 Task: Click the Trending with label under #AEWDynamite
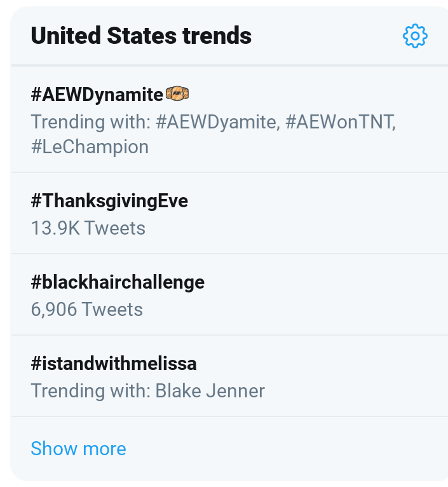91,122
